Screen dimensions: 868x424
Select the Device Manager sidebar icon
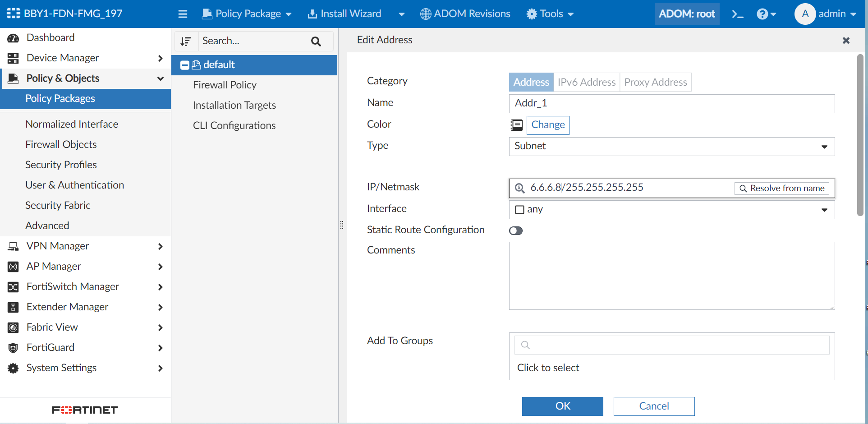13,58
